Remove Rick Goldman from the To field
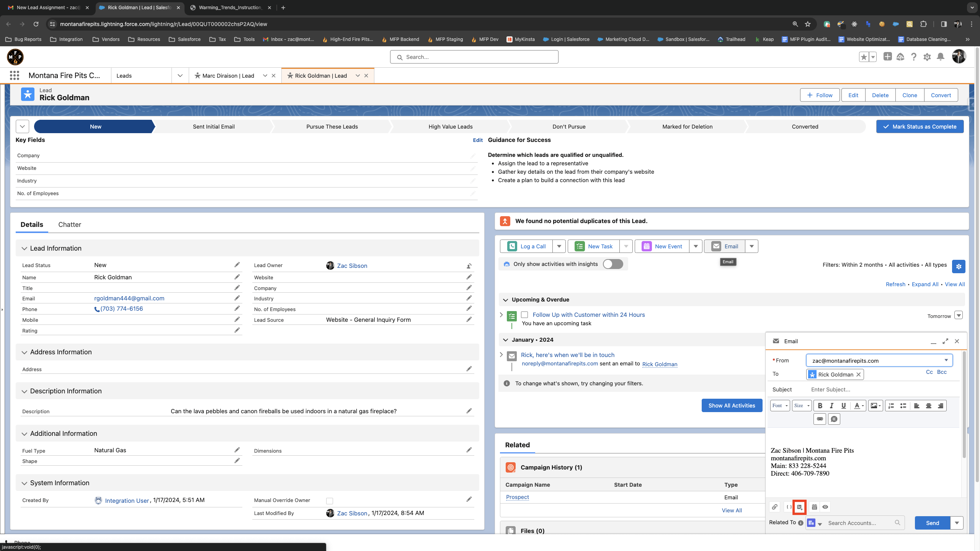This screenshot has height=551, width=980. (x=858, y=375)
